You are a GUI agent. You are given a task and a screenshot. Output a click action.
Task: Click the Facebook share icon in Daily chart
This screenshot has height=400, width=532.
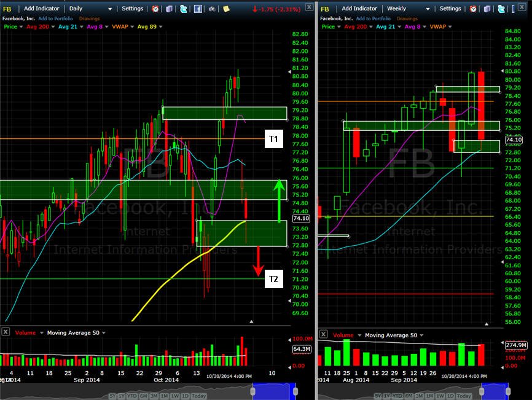click(198, 9)
